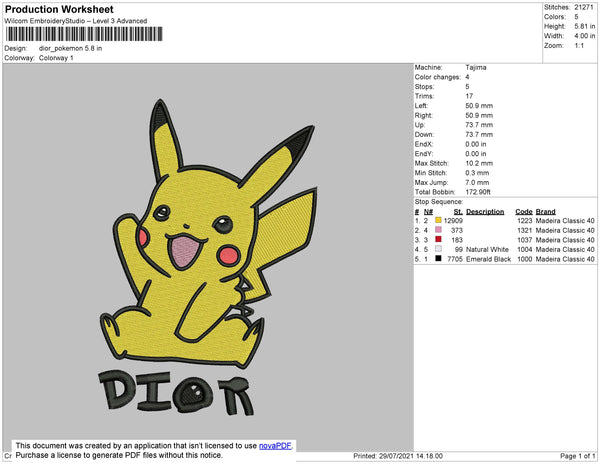Click the 'Natural White' description cell
The image size is (600, 464).
tap(487, 249)
